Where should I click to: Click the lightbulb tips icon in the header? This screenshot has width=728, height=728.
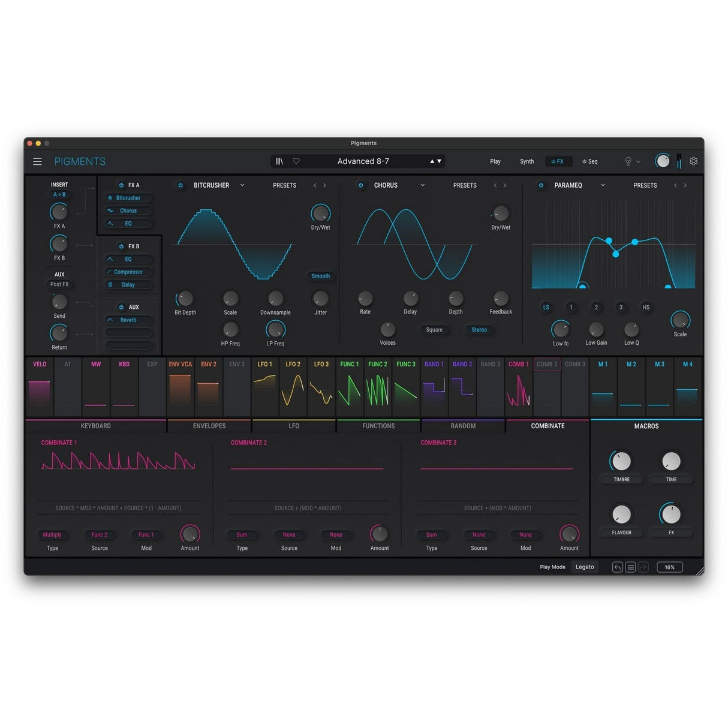coord(628,161)
